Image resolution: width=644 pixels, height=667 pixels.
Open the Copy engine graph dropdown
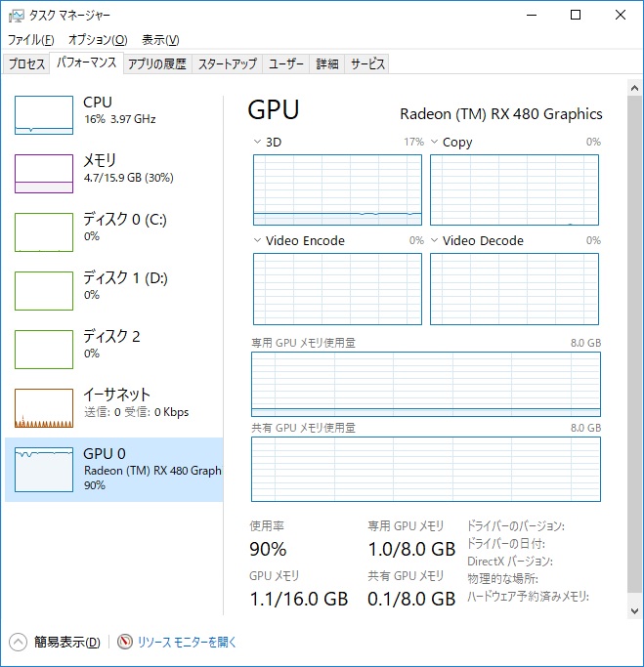tap(434, 142)
